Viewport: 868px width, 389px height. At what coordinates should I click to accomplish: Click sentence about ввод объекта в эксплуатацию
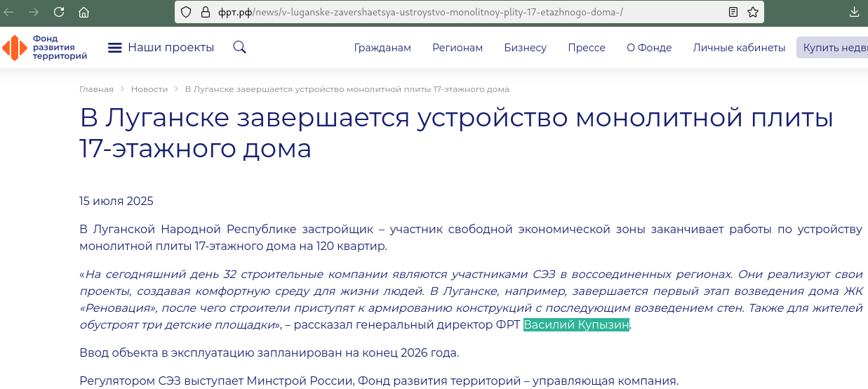[x=269, y=352]
